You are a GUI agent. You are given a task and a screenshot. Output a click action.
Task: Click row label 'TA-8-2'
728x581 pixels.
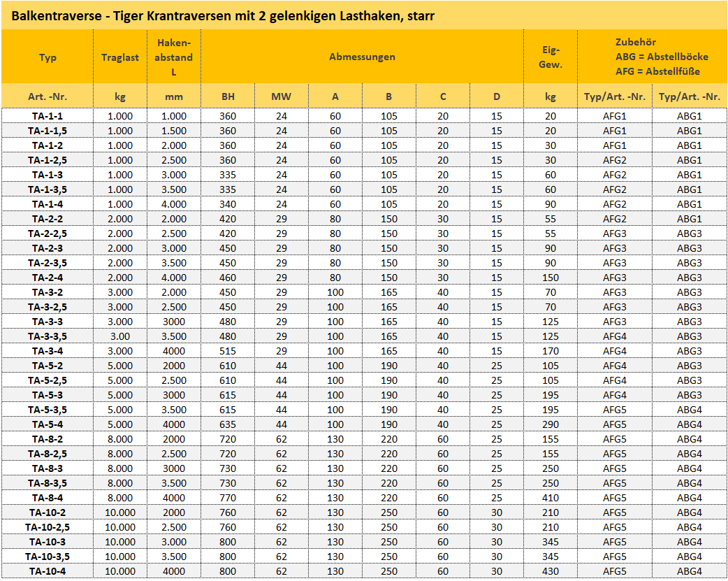[48, 439]
